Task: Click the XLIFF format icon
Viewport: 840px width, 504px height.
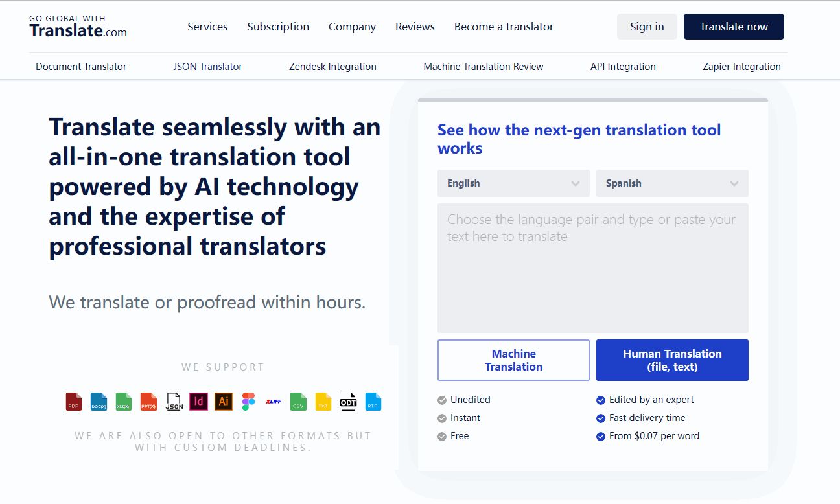Action: pos(274,402)
